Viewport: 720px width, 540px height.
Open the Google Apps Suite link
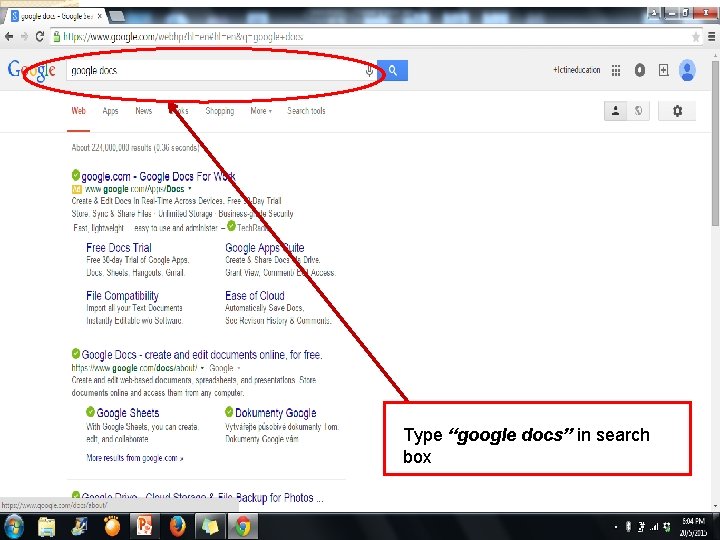(x=264, y=248)
